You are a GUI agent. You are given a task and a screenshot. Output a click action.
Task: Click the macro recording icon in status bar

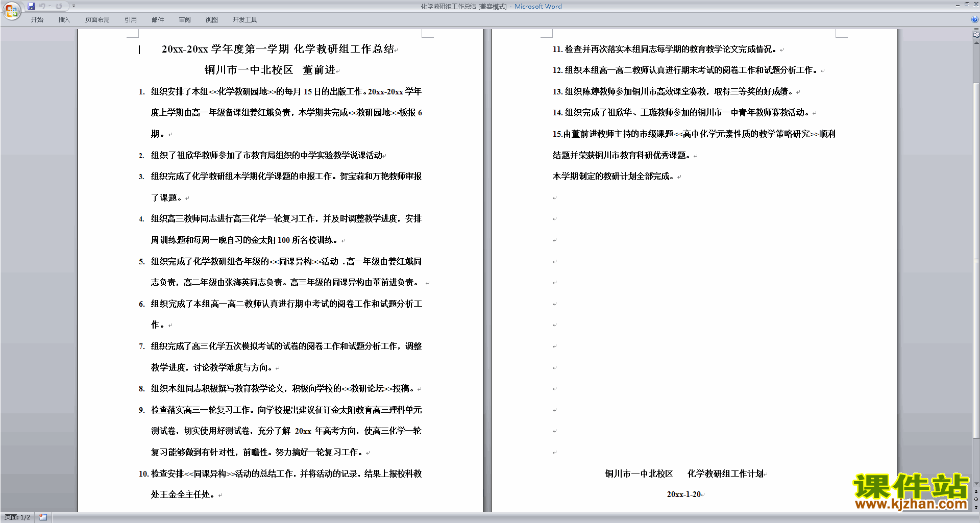tap(43, 517)
